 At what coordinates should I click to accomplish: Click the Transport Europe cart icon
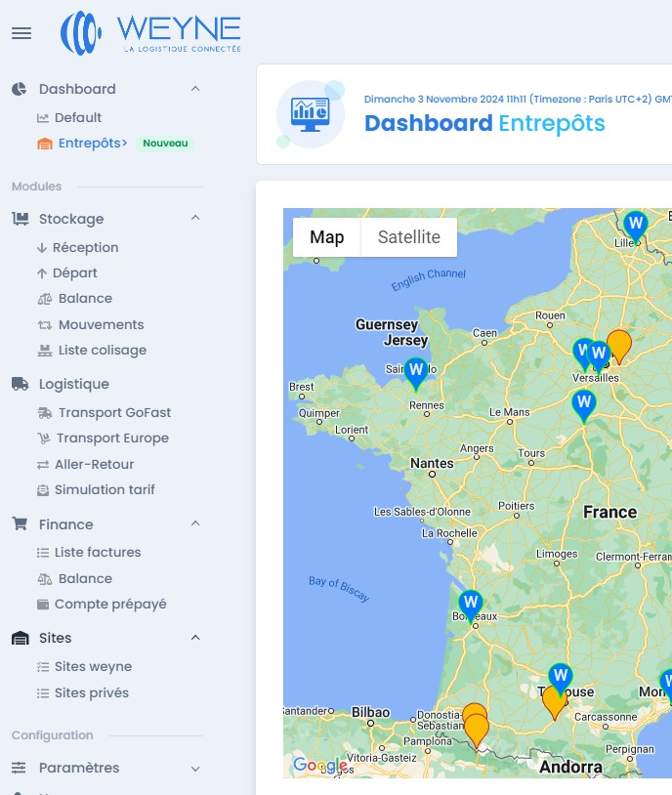click(x=44, y=439)
